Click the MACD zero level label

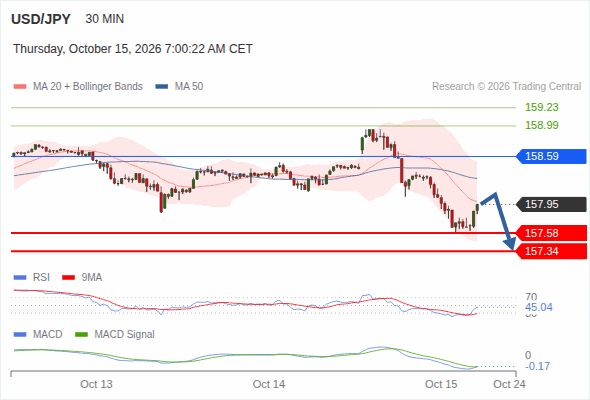coord(528,355)
